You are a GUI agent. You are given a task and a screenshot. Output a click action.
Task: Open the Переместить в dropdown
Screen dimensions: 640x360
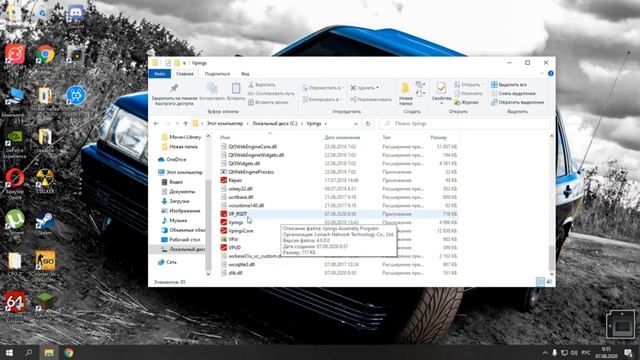pyautogui.click(x=323, y=88)
